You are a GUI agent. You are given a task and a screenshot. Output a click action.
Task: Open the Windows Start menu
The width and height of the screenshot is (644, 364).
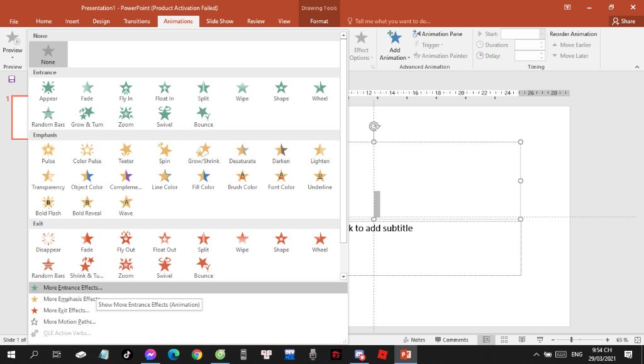pos(11,355)
